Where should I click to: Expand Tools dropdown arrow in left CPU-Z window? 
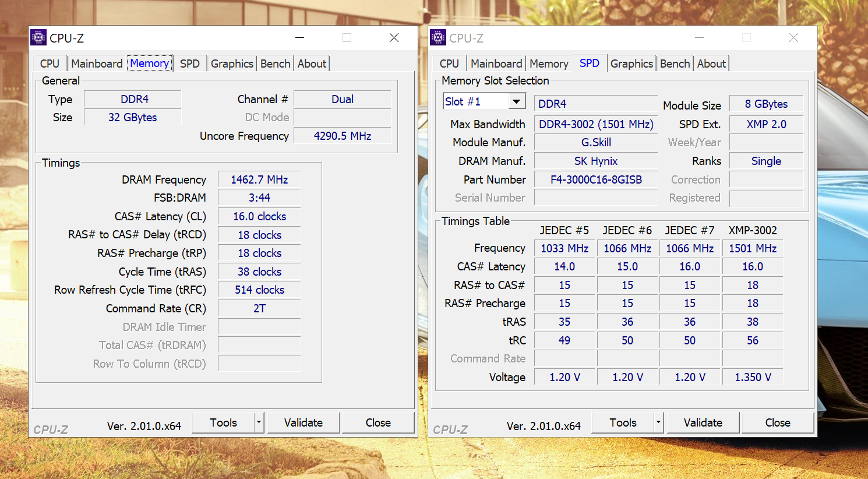pyautogui.click(x=259, y=422)
